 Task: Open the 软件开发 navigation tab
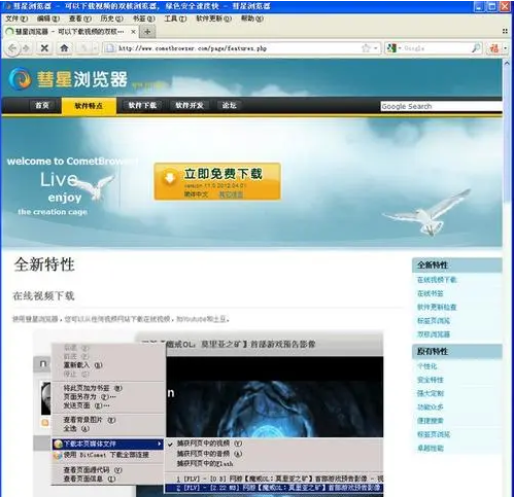coord(189,106)
